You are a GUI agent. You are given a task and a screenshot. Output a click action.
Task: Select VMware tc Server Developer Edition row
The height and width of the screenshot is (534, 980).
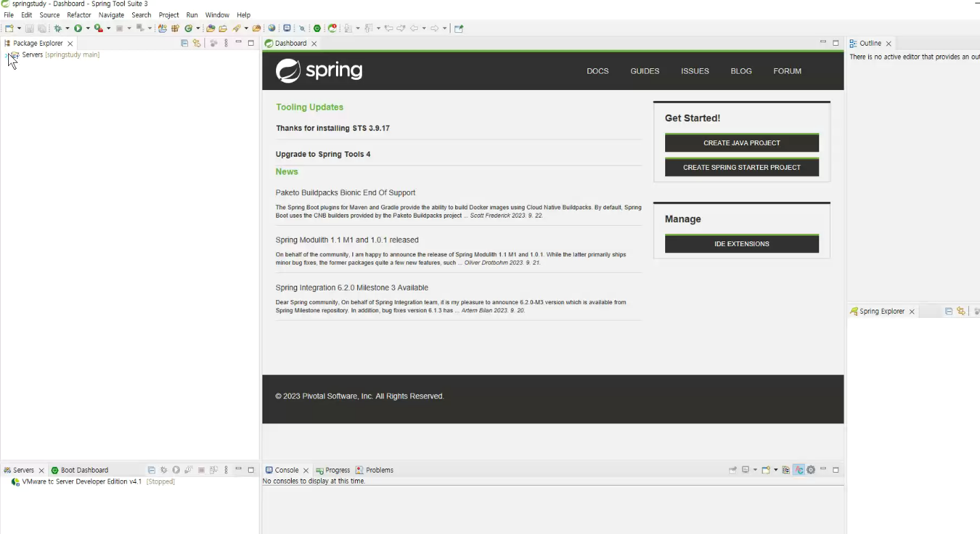(x=93, y=481)
